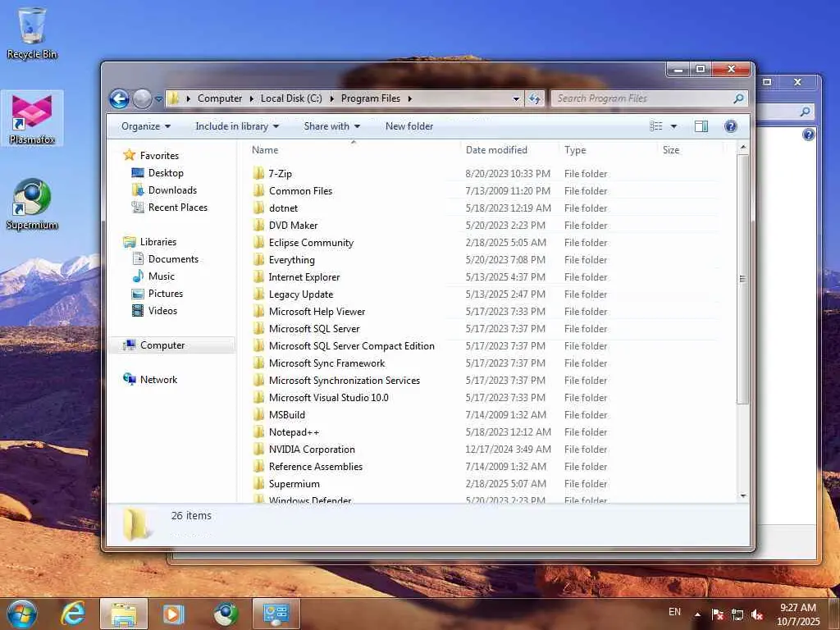
Task: Open the Supermium desktop shortcut
Action: (32, 204)
